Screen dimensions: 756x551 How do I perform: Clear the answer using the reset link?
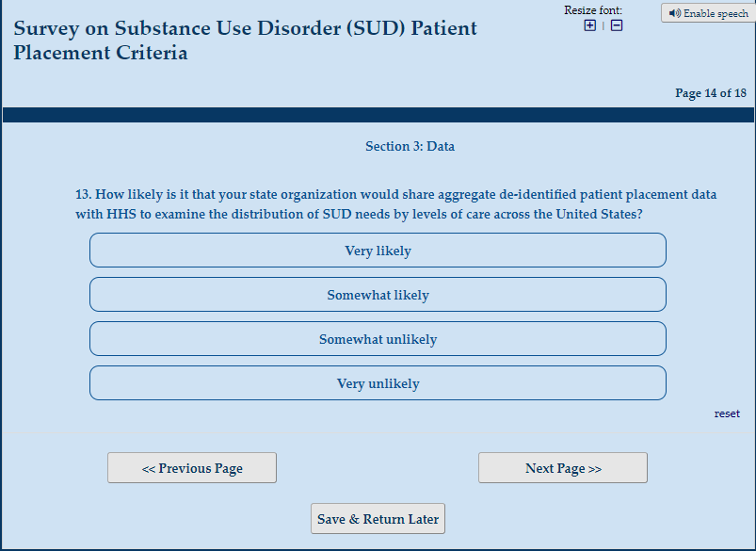coord(727,413)
